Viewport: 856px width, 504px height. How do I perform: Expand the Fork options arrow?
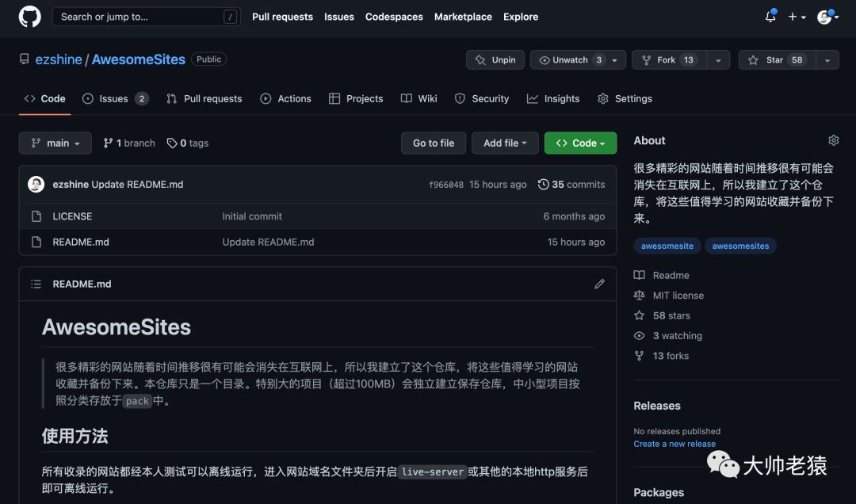point(718,60)
